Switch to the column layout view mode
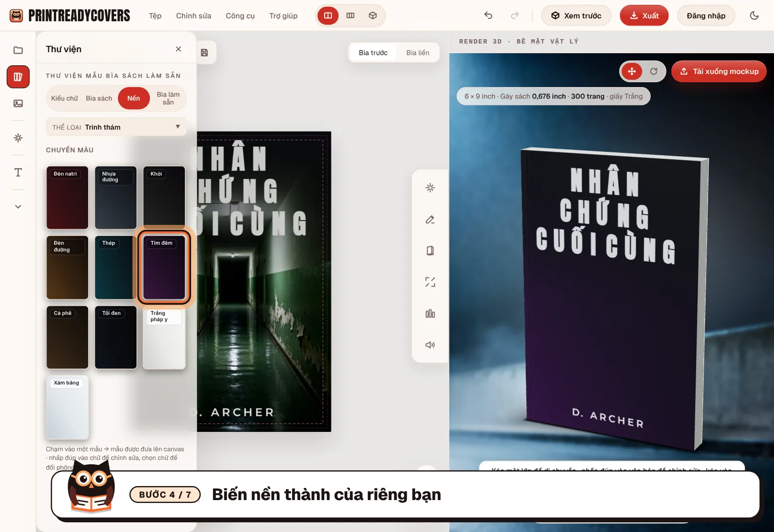Image resolution: width=774 pixels, height=532 pixels. (351, 15)
